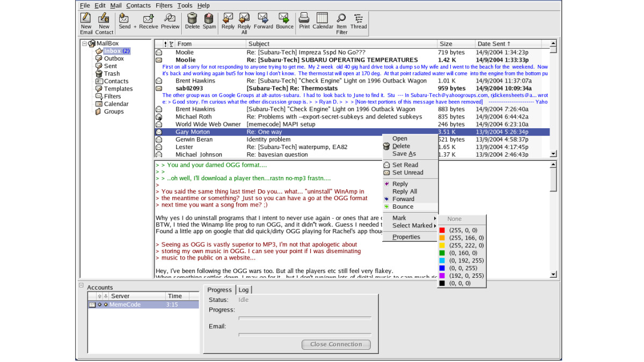The image size is (644, 362).
Task: Compose a message with New Email
Action: [86, 23]
